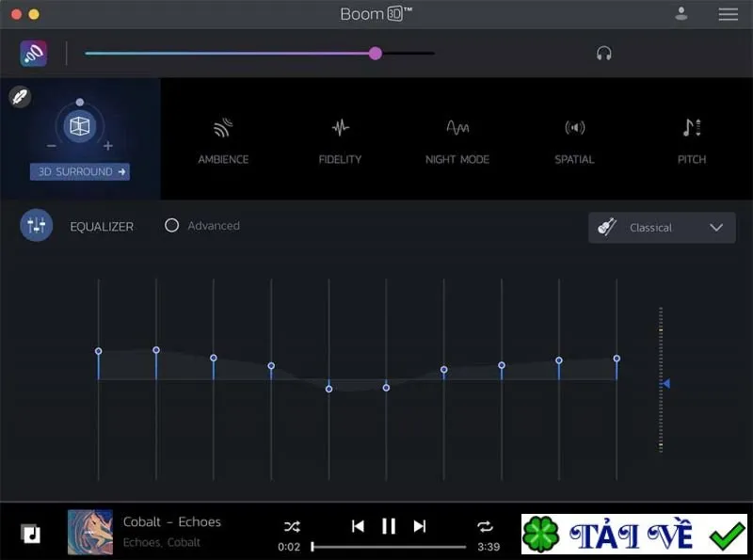Click the fourth equalizer band handle
The image size is (753, 560).
point(271,366)
